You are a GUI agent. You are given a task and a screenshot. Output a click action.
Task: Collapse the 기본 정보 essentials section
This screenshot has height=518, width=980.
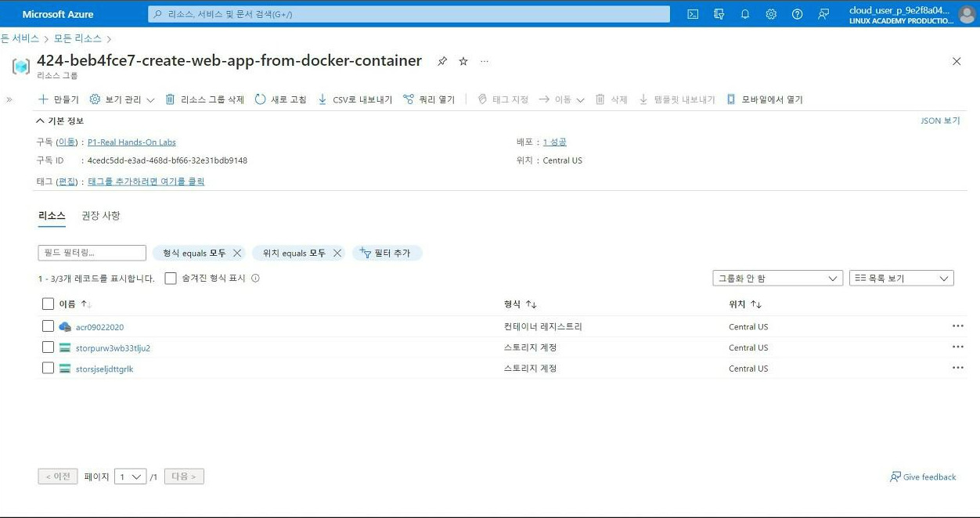(60, 121)
